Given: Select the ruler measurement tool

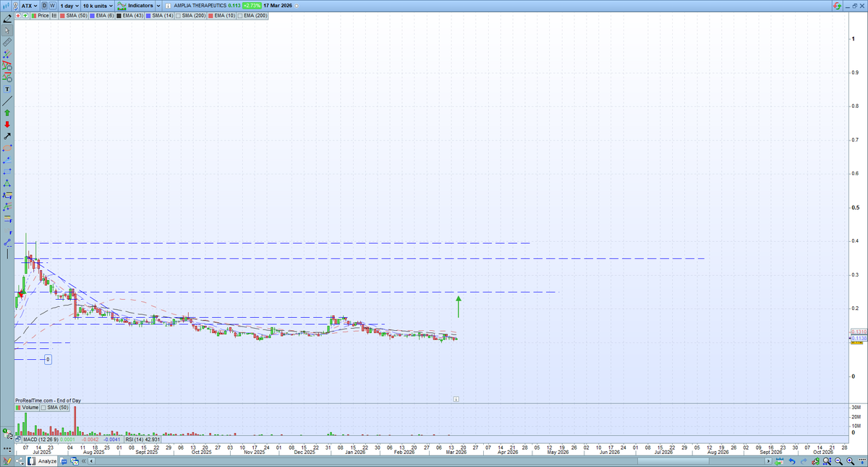Looking at the screenshot, I should coord(7,42).
